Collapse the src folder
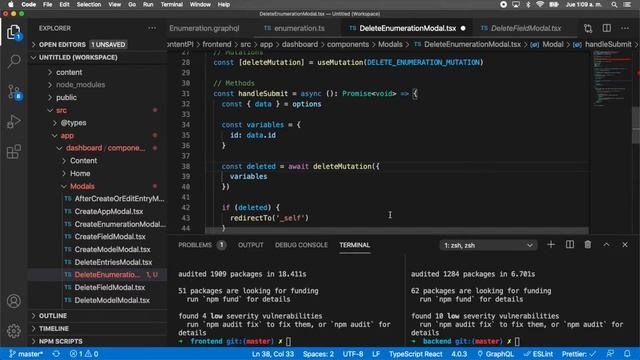Viewport: 640px width, 360px height. (x=61, y=110)
